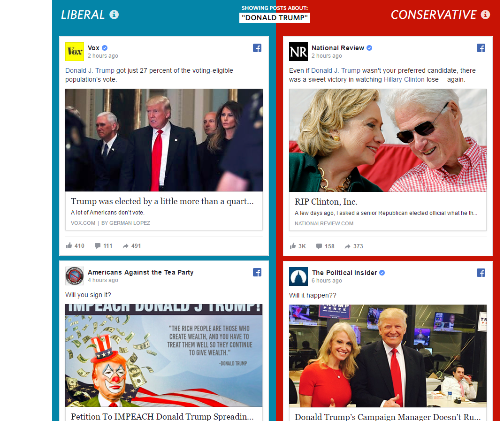Click "2 hours ago" timestamp on Vox post
The width and height of the screenshot is (504, 421).
tap(103, 55)
